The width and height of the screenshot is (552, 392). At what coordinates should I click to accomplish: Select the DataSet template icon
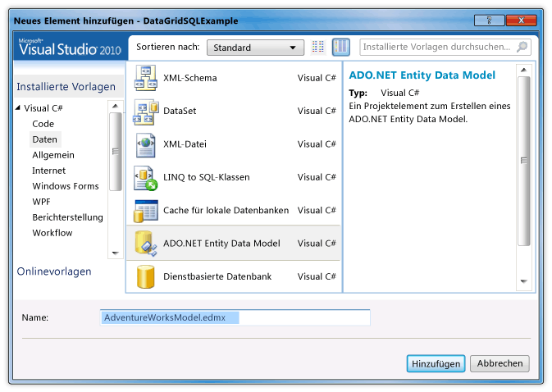point(146,112)
